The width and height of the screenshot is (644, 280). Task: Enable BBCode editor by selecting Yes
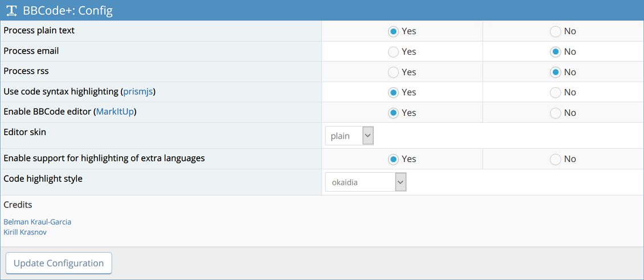393,113
